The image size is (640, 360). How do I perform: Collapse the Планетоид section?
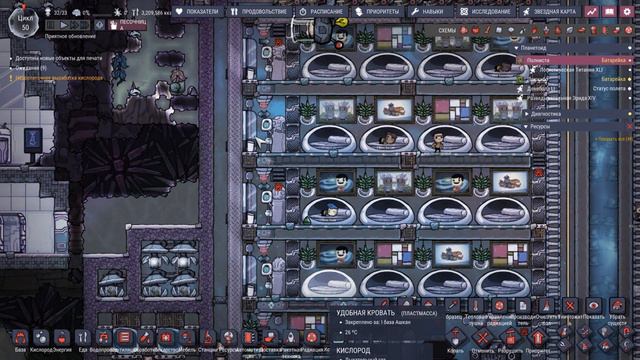(516, 48)
